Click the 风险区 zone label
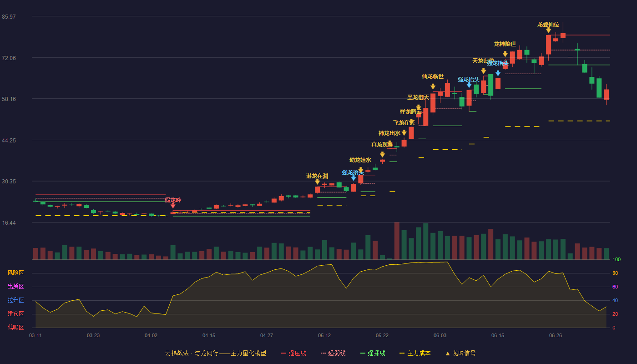 16,273
